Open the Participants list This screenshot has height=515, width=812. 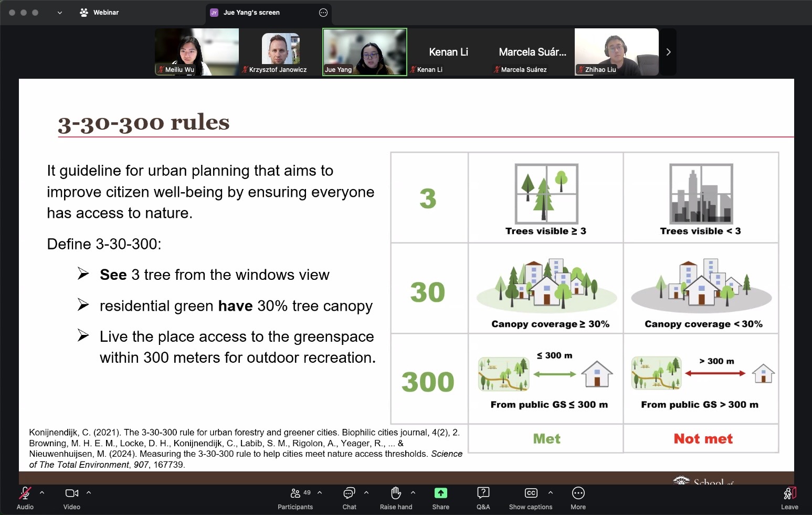point(296,493)
